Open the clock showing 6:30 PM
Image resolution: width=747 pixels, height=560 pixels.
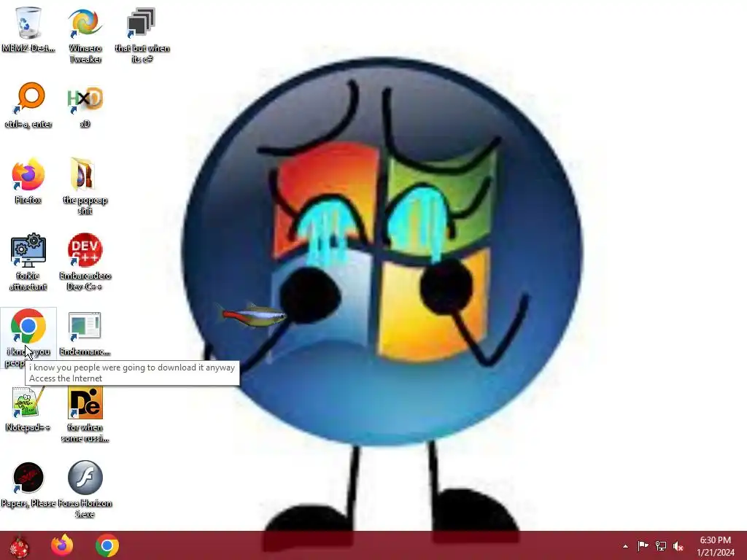715,545
